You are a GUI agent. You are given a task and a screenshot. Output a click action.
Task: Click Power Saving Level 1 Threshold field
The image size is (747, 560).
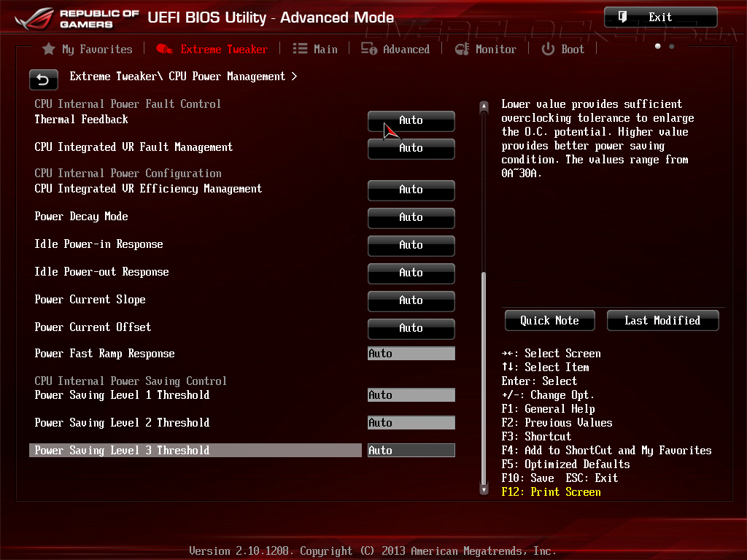pyautogui.click(x=411, y=394)
